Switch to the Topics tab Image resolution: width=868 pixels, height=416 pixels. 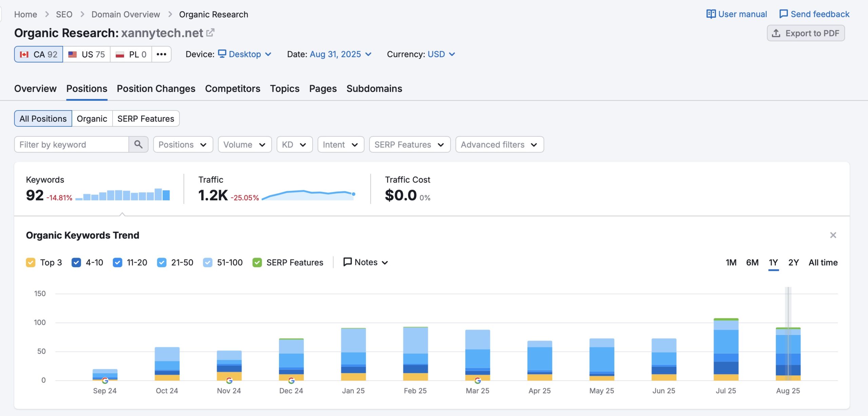click(x=284, y=88)
